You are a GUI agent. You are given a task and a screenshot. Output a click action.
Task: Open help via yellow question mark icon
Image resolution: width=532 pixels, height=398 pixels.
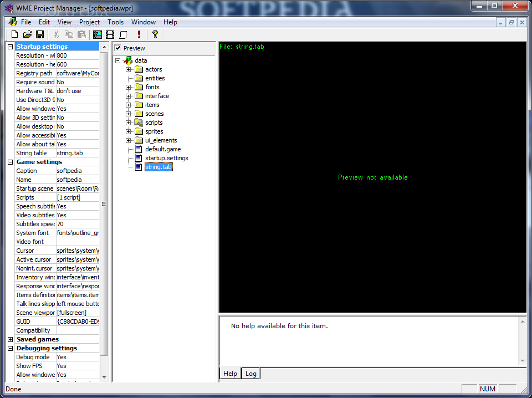(155, 34)
